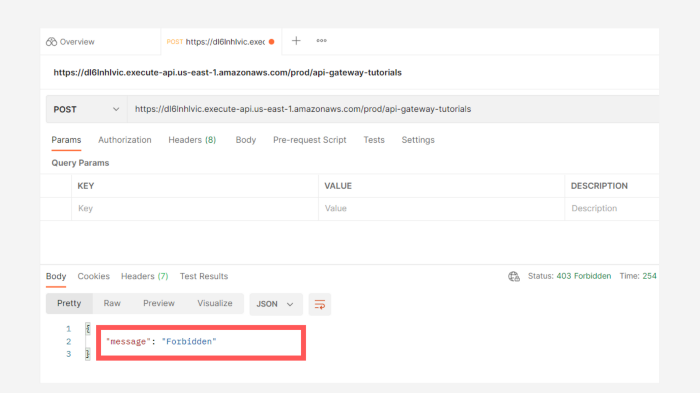
Task: Open the response Cookies tab
Action: (93, 276)
